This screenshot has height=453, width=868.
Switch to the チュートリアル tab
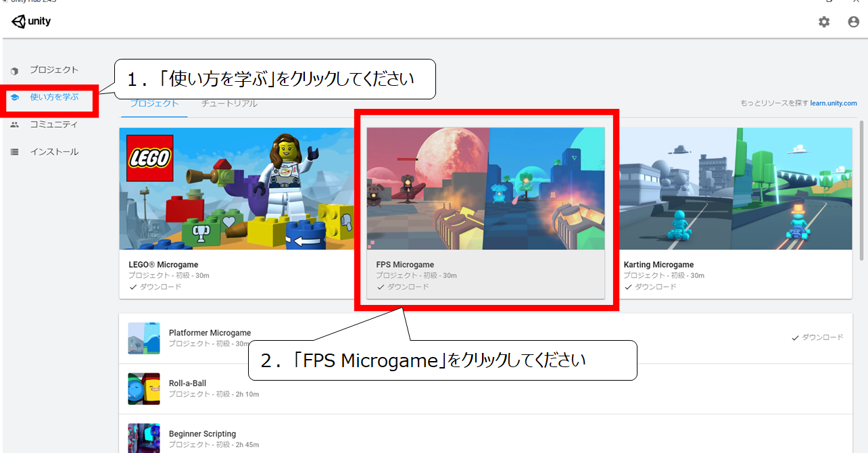[x=229, y=103]
